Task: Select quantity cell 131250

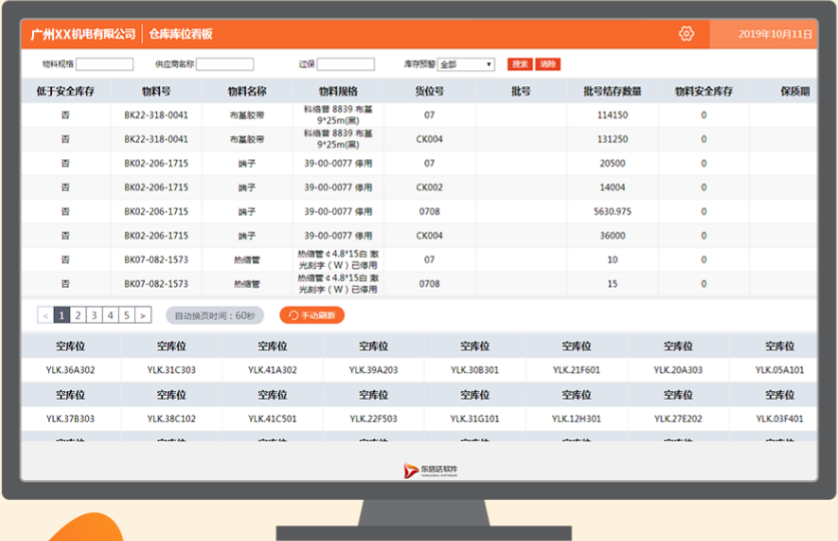Action: click(x=612, y=139)
